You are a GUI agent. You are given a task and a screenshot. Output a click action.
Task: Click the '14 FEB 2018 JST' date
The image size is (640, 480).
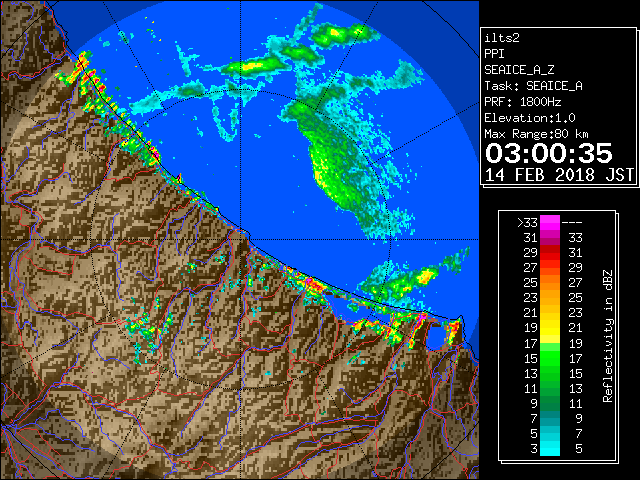click(560, 175)
